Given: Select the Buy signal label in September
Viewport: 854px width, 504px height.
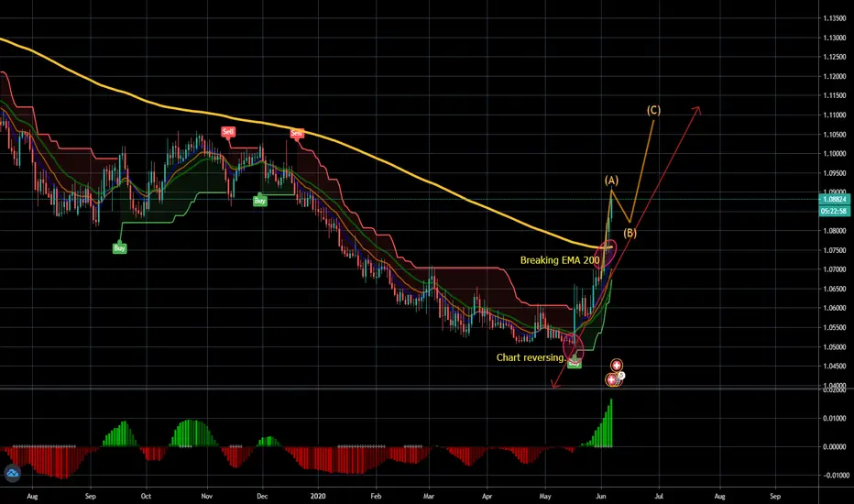Looking at the screenshot, I should (x=119, y=248).
